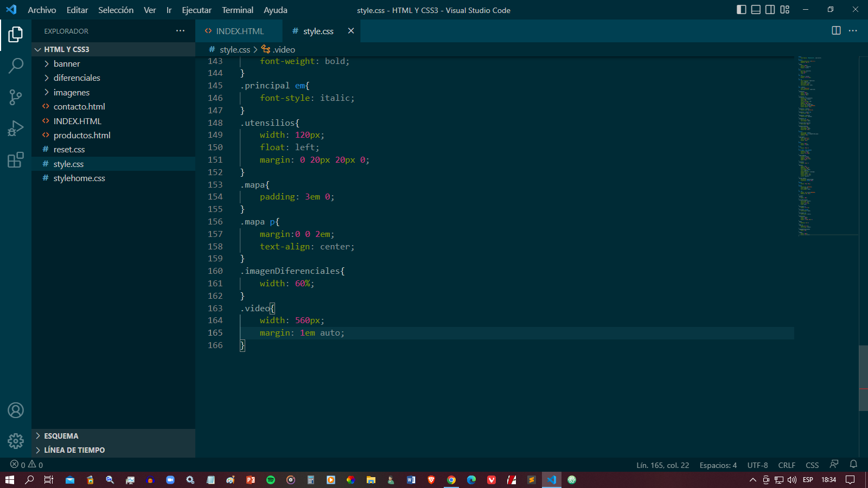Change indentation via Espacios: 4
Viewport: 868px width, 488px height.
coord(718,465)
